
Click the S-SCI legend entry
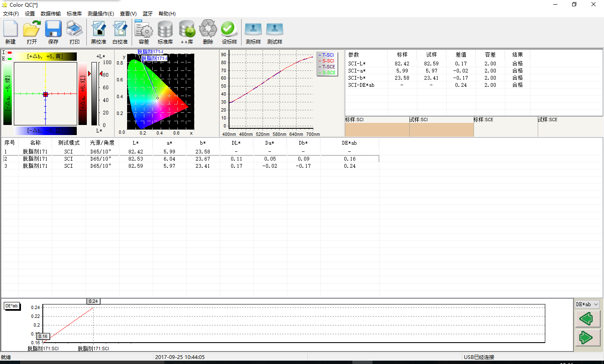point(327,61)
